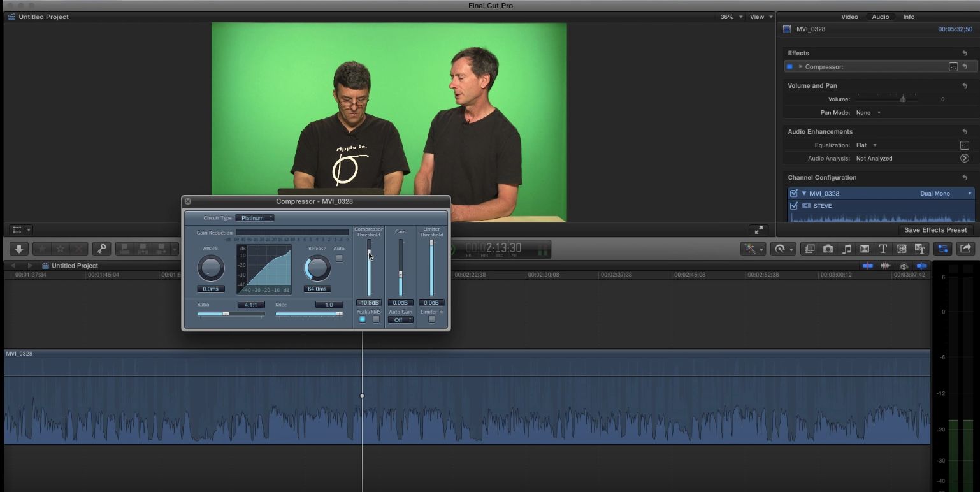The width and height of the screenshot is (980, 492).
Task: Open the Pan Mode None dropdown
Action: tap(868, 113)
